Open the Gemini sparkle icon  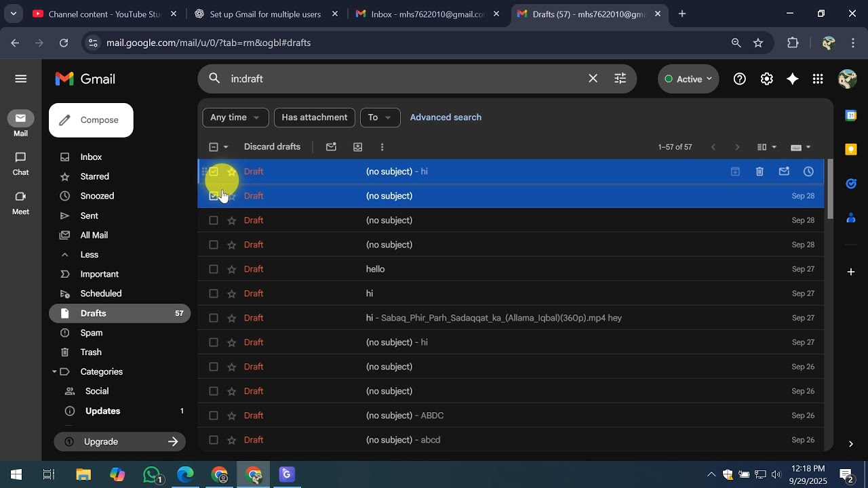pos(792,79)
